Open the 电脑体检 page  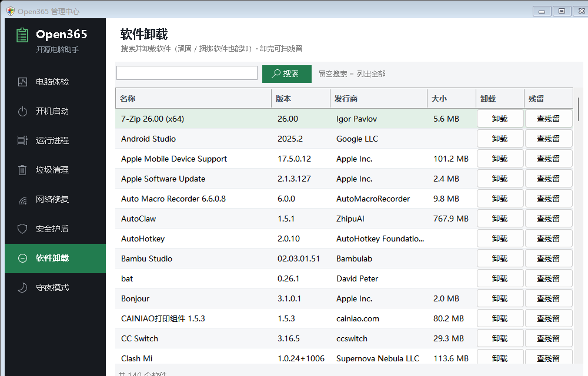(x=55, y=82)
